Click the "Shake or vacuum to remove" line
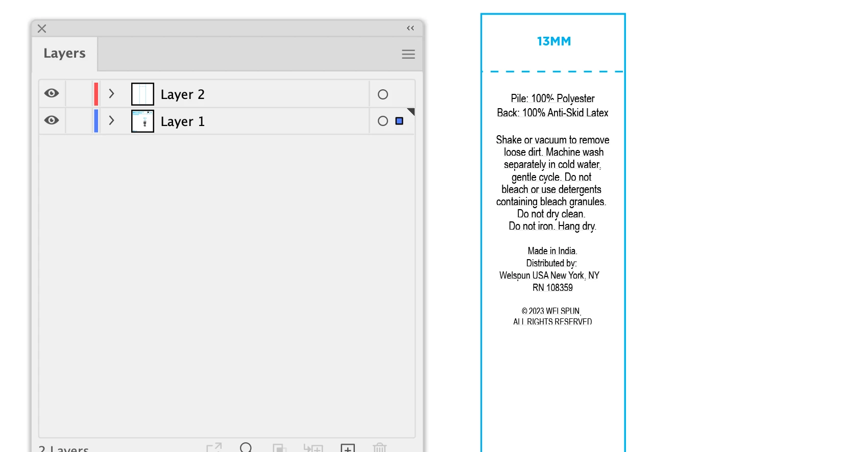868x452 pixels. [553, 140]
